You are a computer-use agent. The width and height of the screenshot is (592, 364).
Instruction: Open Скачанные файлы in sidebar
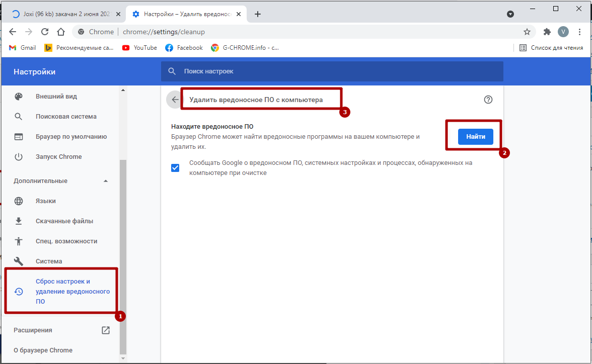tap(64, 221)
